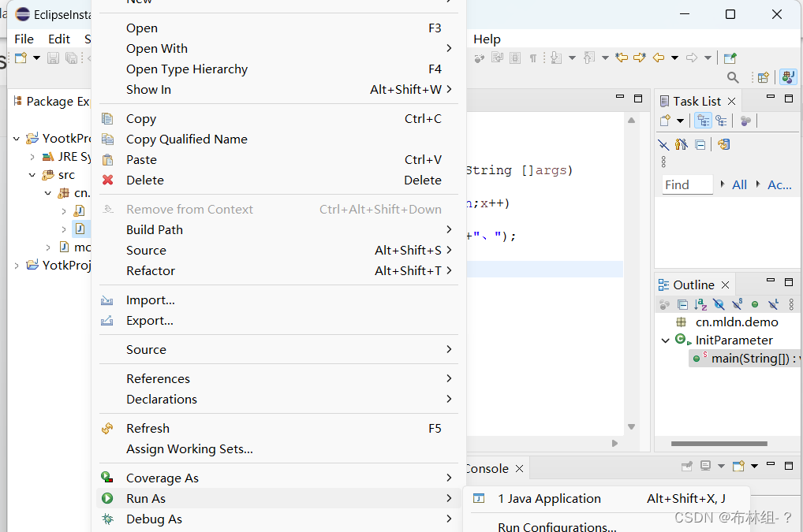Select the Java perspective button
803x532 pixels.
pyautogui.click(x=788, y=77)
